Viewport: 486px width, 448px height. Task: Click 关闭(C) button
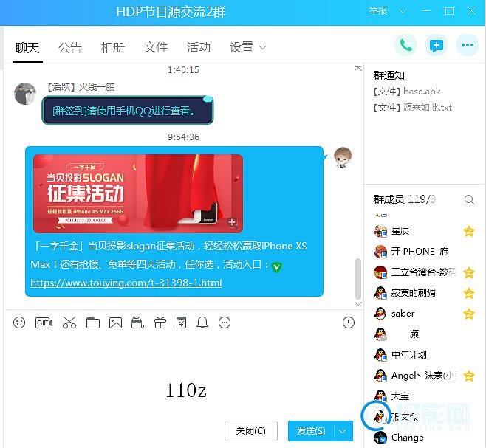pos(250,431)
